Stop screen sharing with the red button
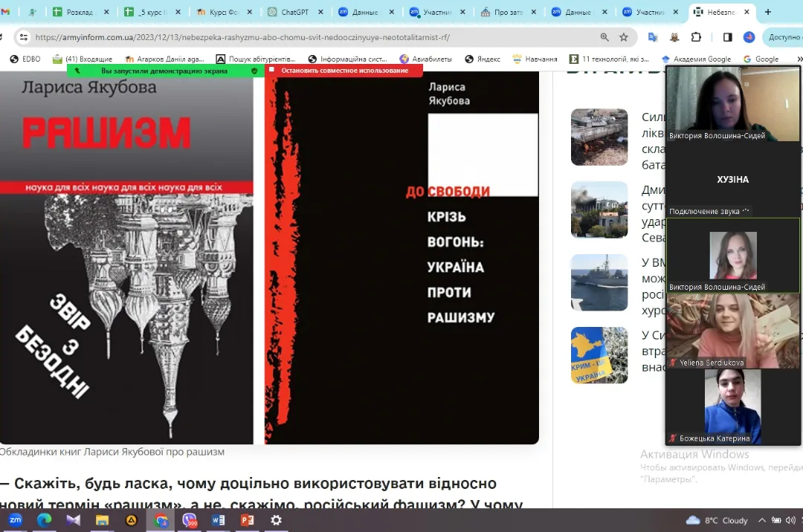803x532 pixels. coord(344,71)
